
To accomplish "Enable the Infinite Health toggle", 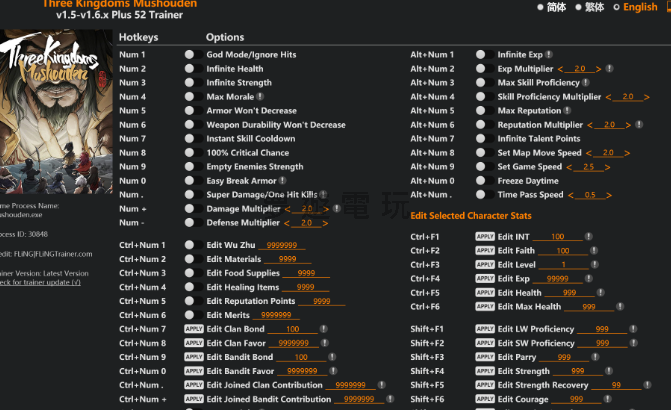I will pyautogui.click(x=193, y=68).
